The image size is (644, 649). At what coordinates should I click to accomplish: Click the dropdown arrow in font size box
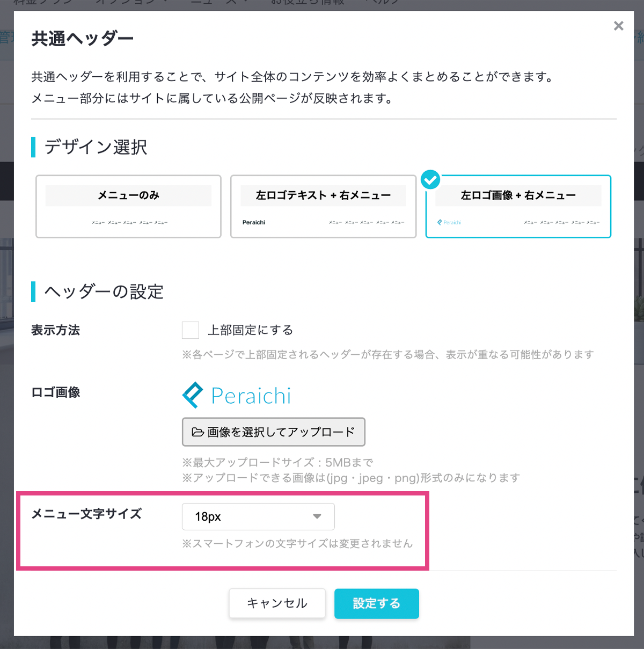pos(317,516)
